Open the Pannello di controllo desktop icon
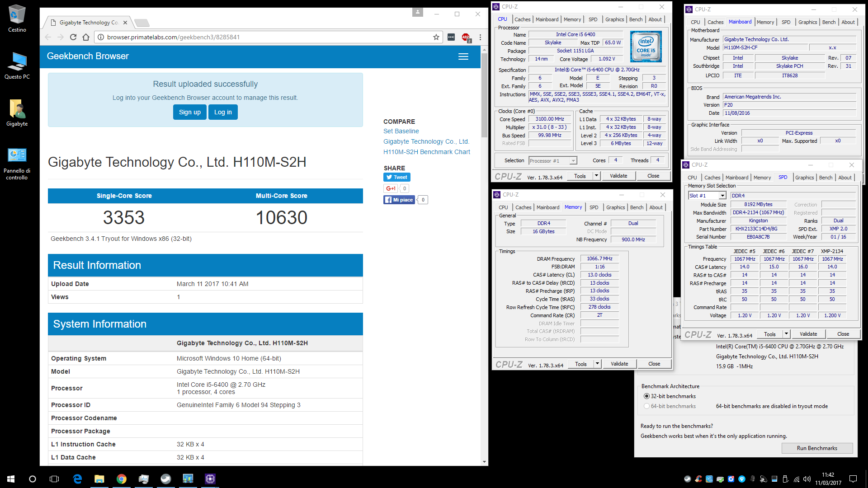 17,164
